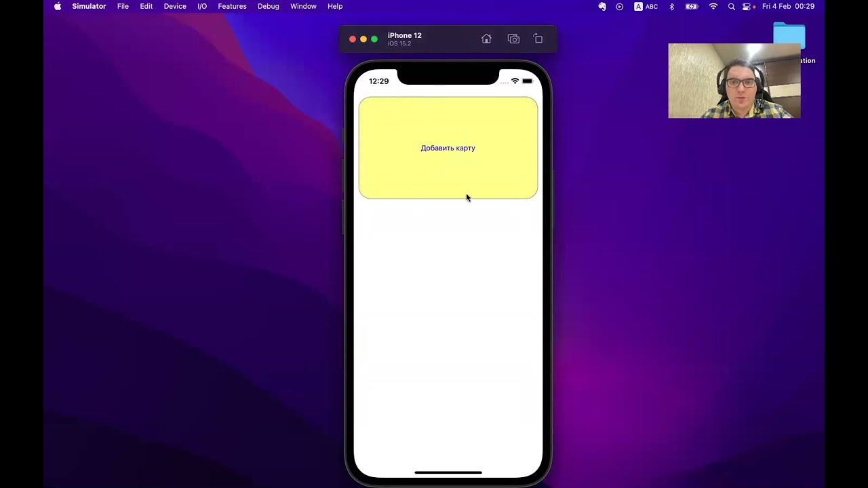Open Spotlight search
This screenshot has height=488, width=868.
click(731, 6)
